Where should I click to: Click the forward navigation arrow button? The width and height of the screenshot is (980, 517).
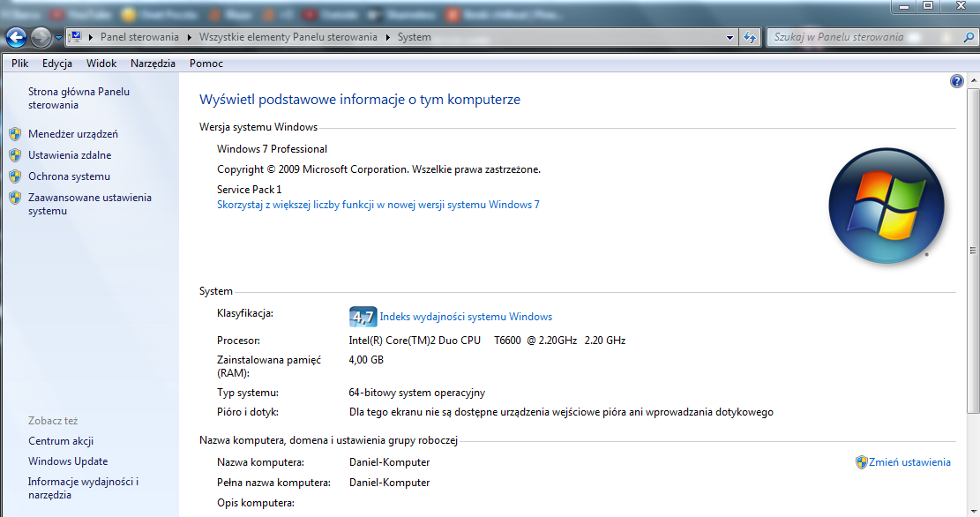[x=41, y=38]
